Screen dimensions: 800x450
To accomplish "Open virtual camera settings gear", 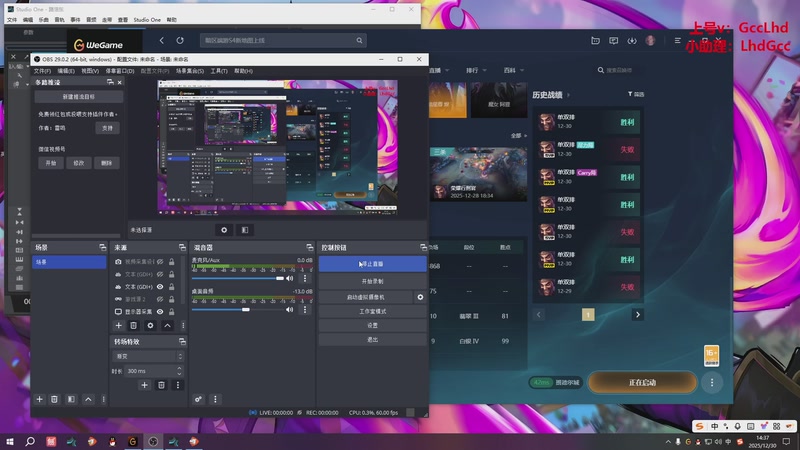I will [420, 297].
